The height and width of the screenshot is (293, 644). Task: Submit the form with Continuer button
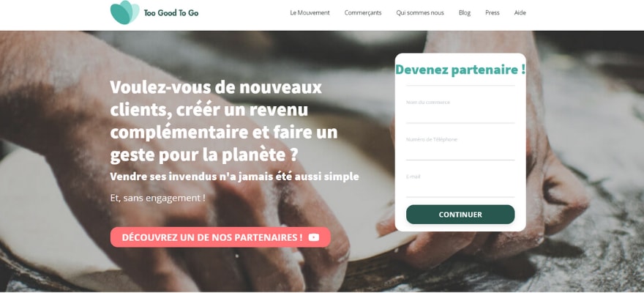[x=460, y=215]
